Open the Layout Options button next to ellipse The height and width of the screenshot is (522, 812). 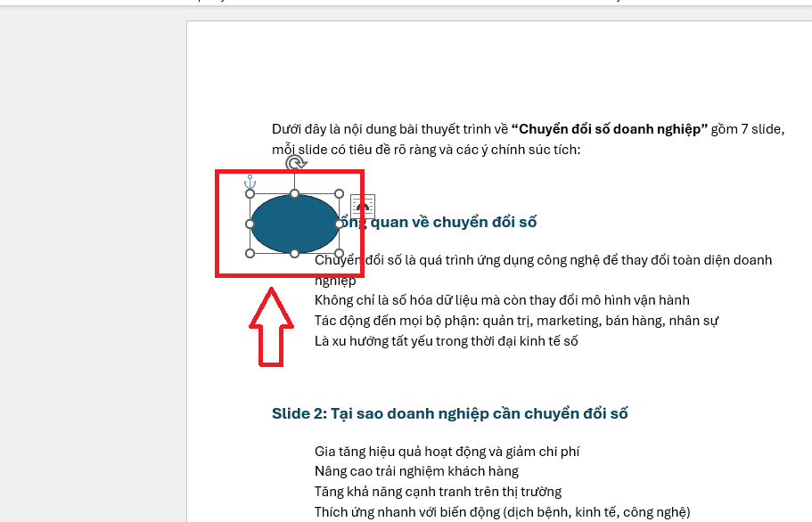click(362, 207)
